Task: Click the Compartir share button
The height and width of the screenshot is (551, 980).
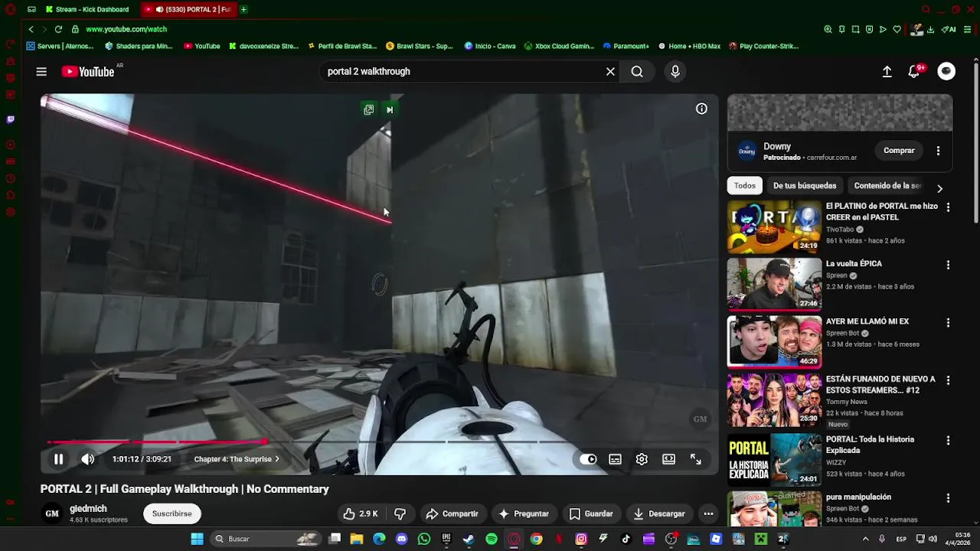Action: coord(452,514)
